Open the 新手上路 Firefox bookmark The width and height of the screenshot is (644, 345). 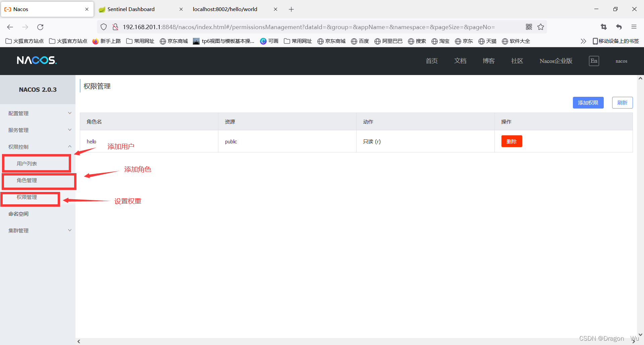coord(106,41)
